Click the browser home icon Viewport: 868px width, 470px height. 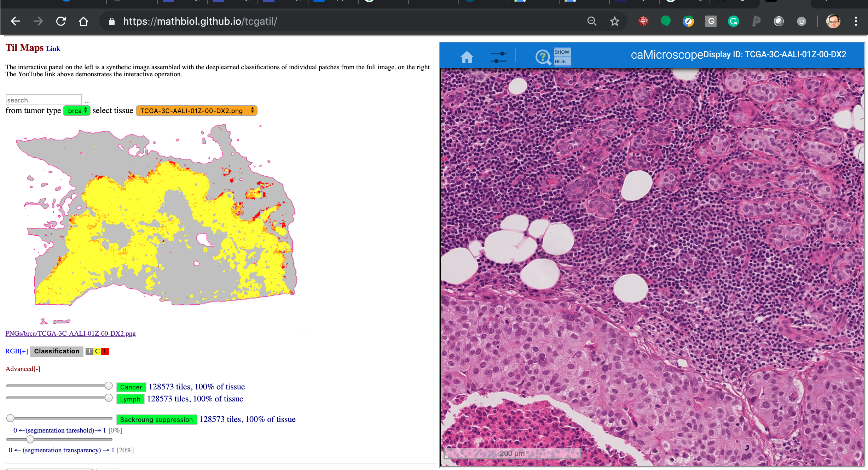(83, 21)
